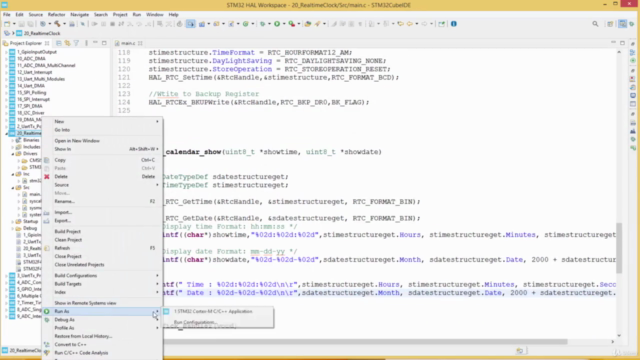Click the magnifier Search icon top right
This screenshot has height=360, width=640.
[595, 24]
